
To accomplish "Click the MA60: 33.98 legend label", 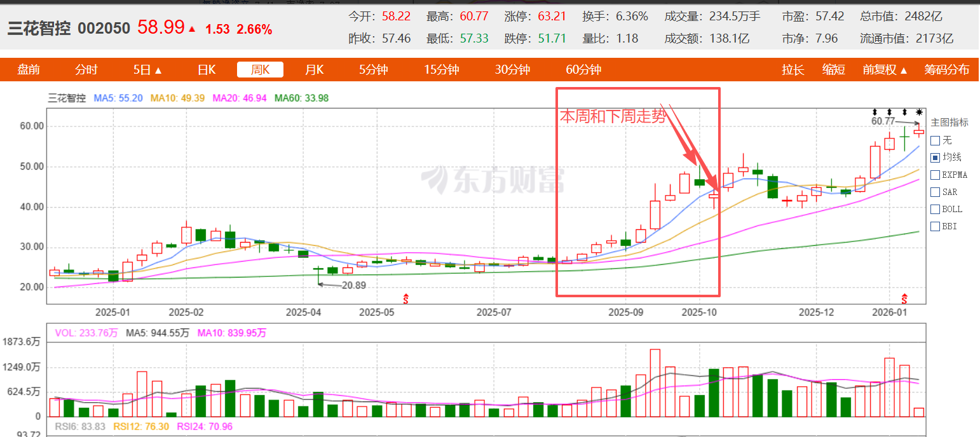I will click(302, 98).
